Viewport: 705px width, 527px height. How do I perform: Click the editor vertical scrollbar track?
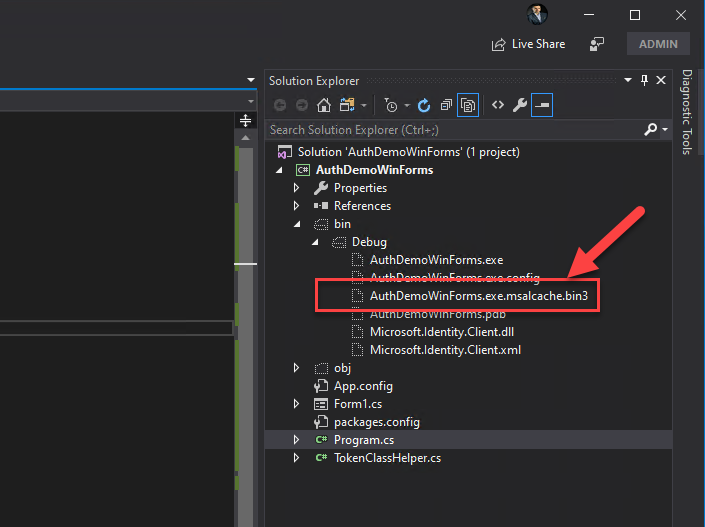[x=245, y=337]
